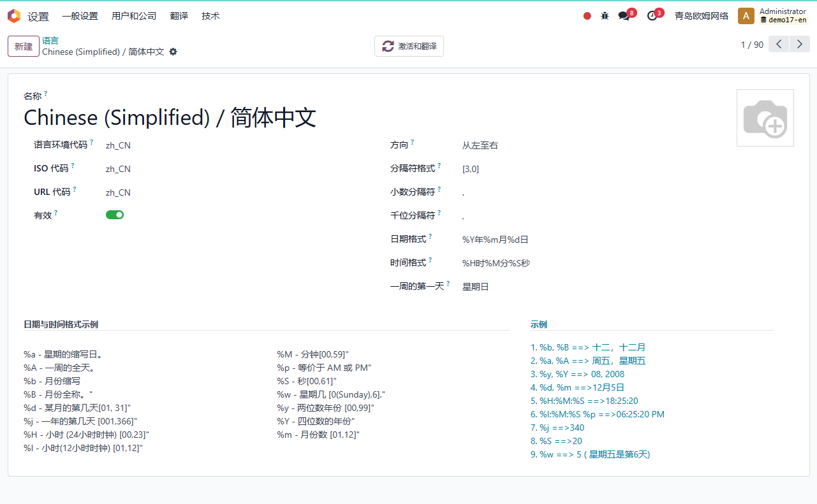Image resolution: width=817 pixels, height=504 pixels.
Task: Open the gear actions menu beside record title
Action: (173, 52)
